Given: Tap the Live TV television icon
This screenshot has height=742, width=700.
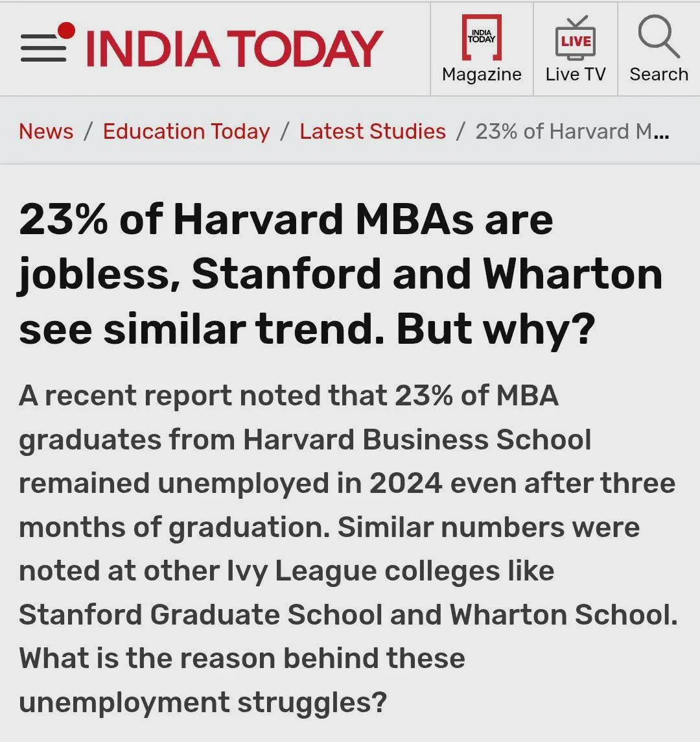Looking at the screenshot, I should (576, 38).
